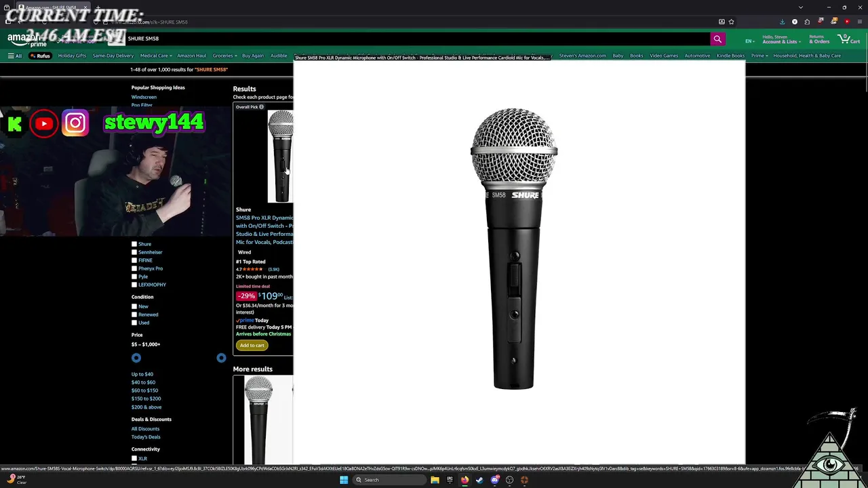Open Steven's Amazon.com in nav bar
The height and width of the screenshot is (488, 868).
click(583, 56)
